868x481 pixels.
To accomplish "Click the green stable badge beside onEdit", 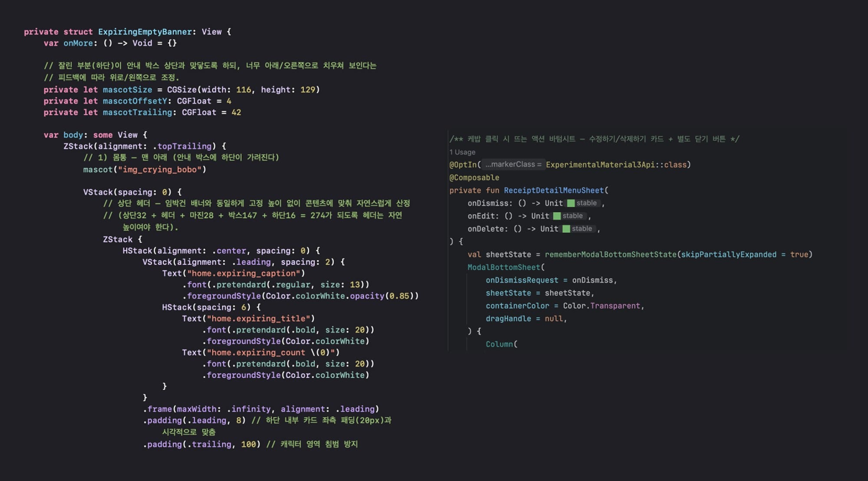I will click(569, 216).
